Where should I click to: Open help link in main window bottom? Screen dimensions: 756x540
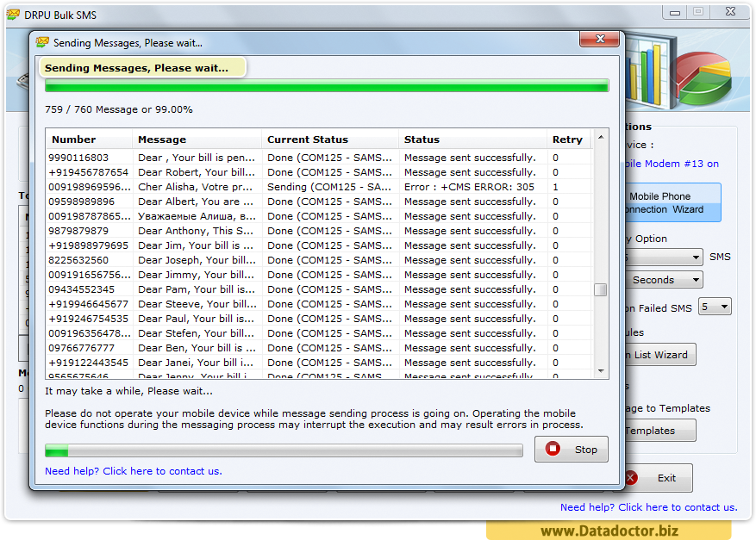coord(648,507)
